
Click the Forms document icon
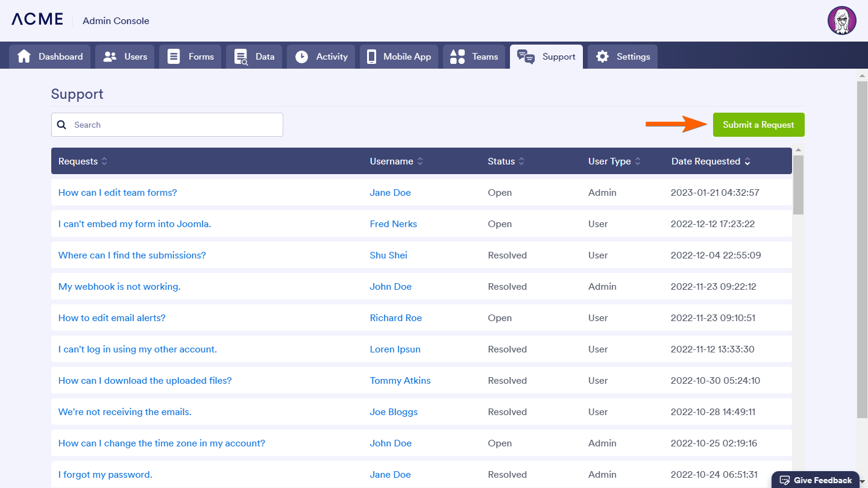tap(174, 57)
